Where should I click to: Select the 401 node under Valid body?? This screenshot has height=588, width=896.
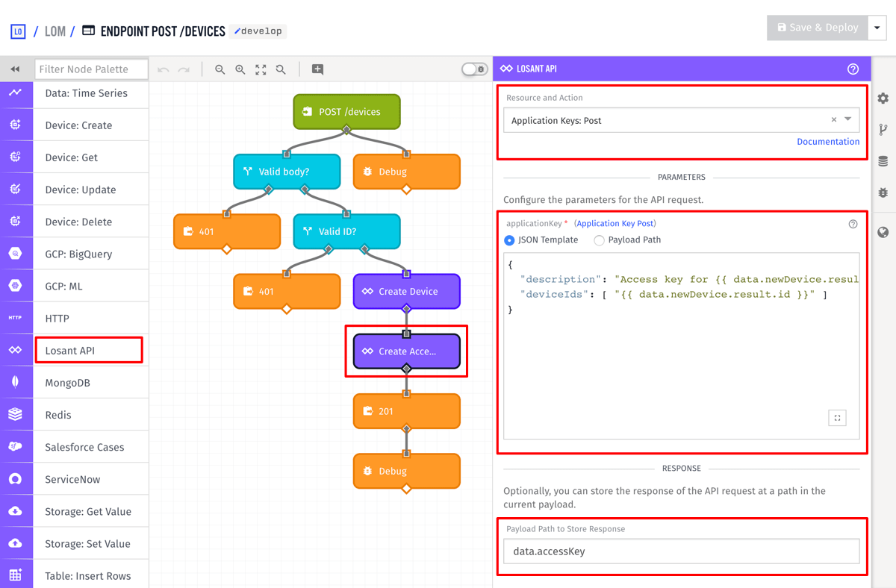(x=227, y=231)
